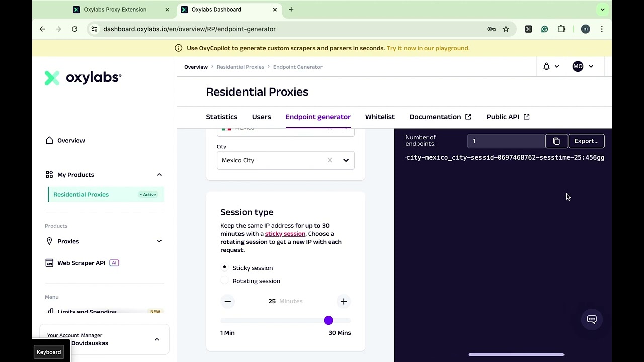
Task: Open Chrome three-dot menu
Action: pyautogui.click(x=602, y=29)
